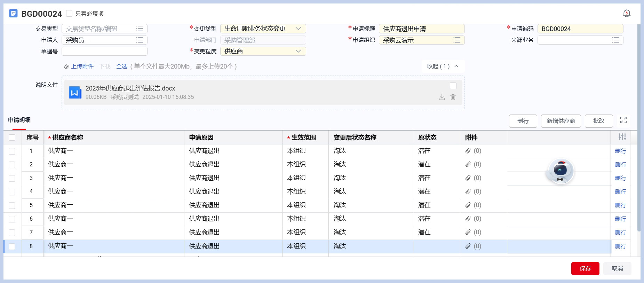Open the 交易类型 lookup list icon
Screen dimensions: 644x283
[x=140, y=29]
